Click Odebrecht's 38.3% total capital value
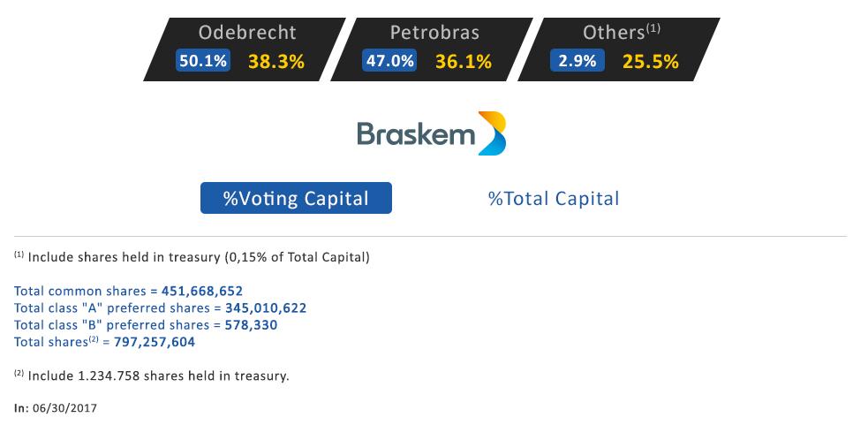 point(276,62)
